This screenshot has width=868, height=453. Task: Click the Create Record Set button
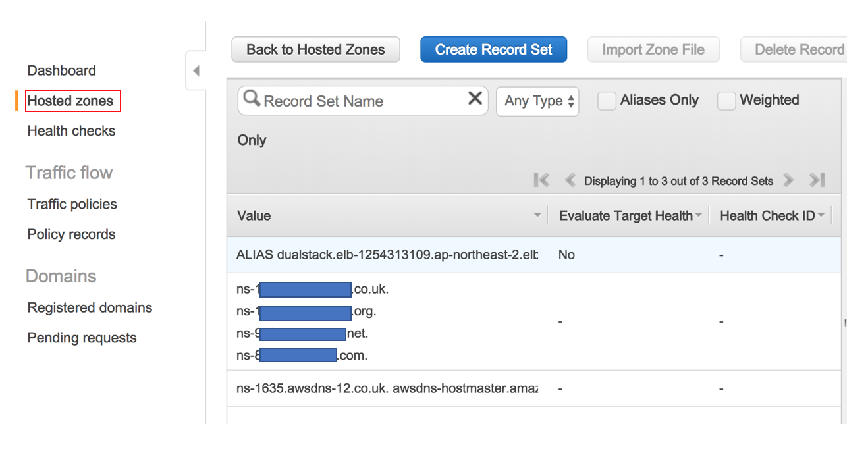[x=493, y=49]
